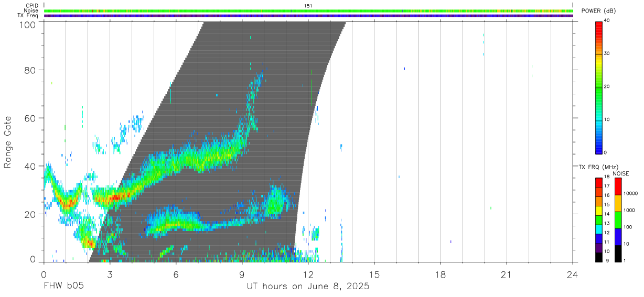The height and width of the screenshot is (297, 644).
Task: Click the 'UT hours on June 8, 2025' title
Action: (x=308, y=287)
